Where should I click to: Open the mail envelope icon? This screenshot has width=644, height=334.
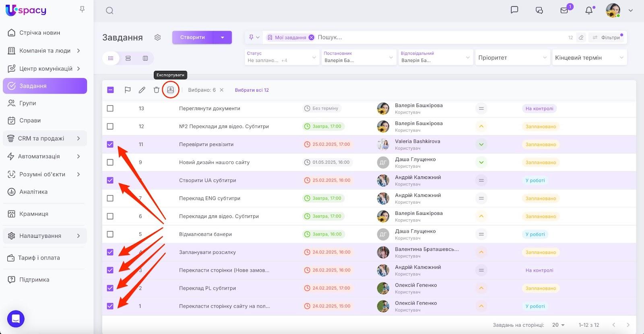[564, 10]
